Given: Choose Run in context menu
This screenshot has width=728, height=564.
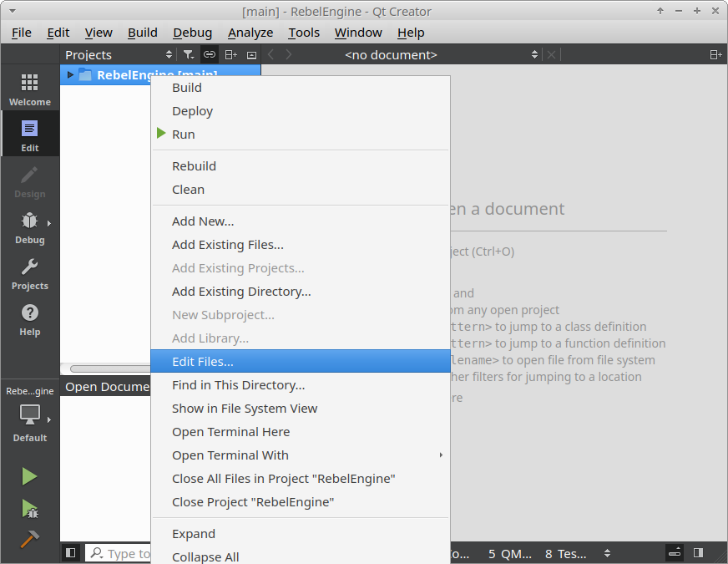Looking at the screenshot, I should click(x=301, y=135).
